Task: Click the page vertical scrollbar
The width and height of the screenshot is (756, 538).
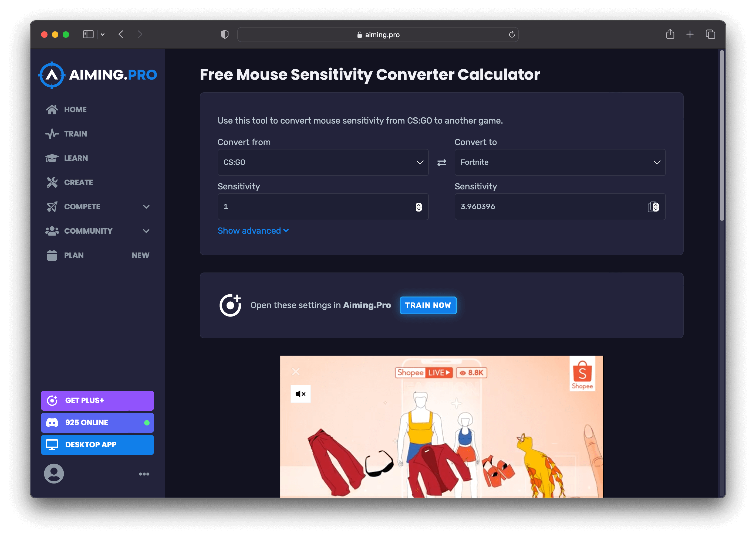Action: (x=721, y=135)
